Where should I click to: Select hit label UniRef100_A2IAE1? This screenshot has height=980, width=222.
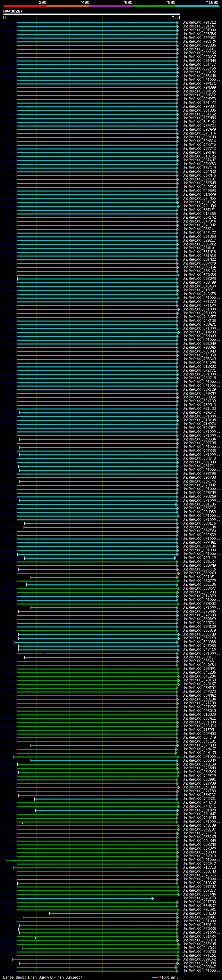(x=199, y=577)
